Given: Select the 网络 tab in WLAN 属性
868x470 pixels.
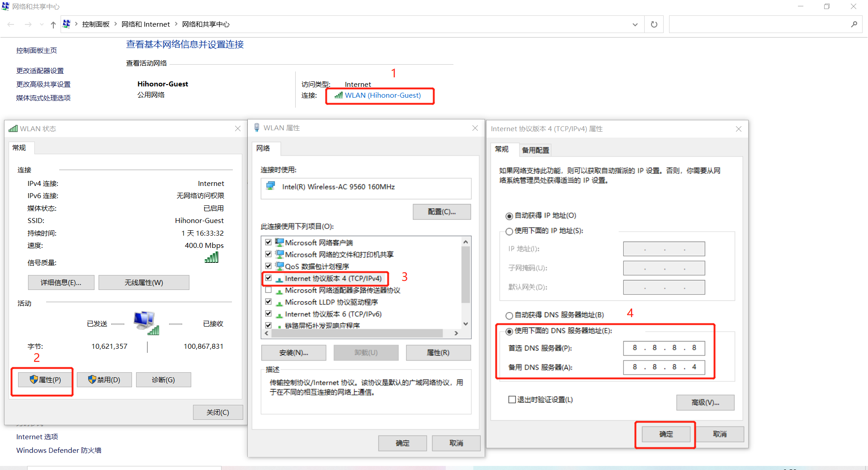Looking at the screenshot, I should 263,148.
